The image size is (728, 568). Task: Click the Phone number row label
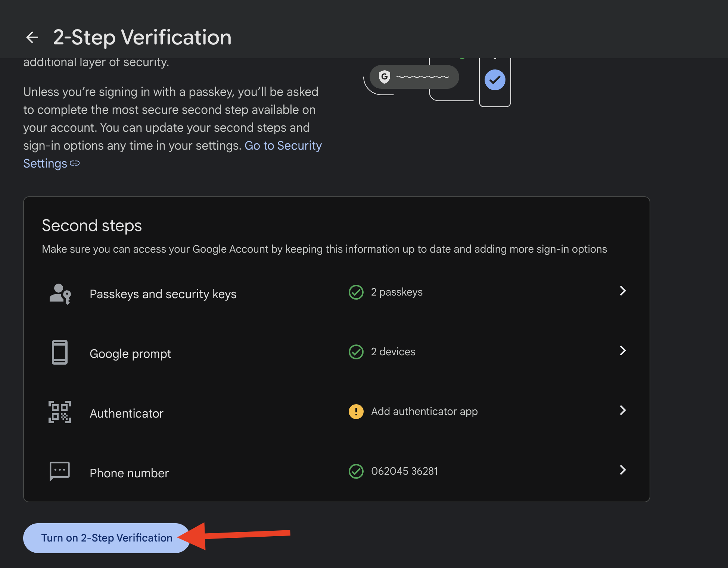(129, 473)
